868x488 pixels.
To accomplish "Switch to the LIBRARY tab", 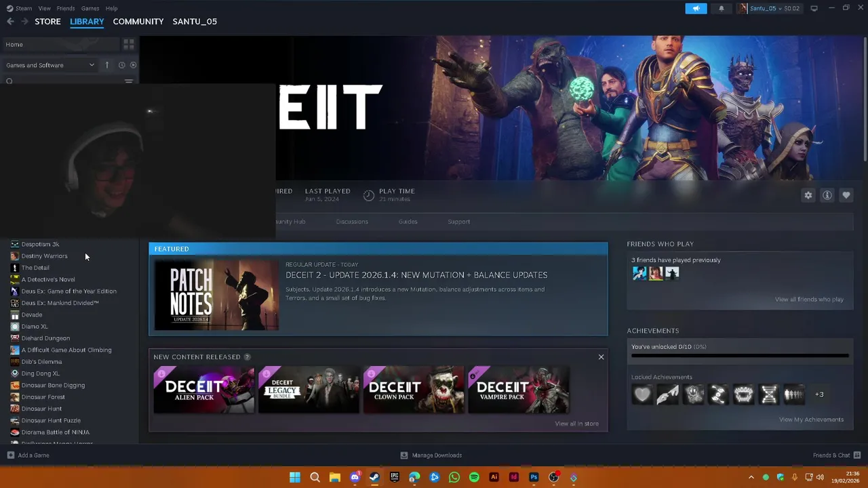I will coord(87,22).
